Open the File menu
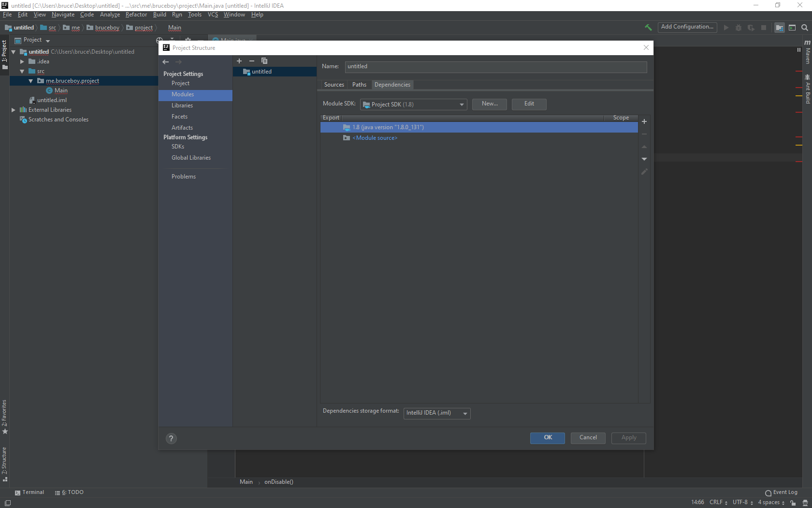The height and width of the screenshot is (508, 812). pos(7,15)
